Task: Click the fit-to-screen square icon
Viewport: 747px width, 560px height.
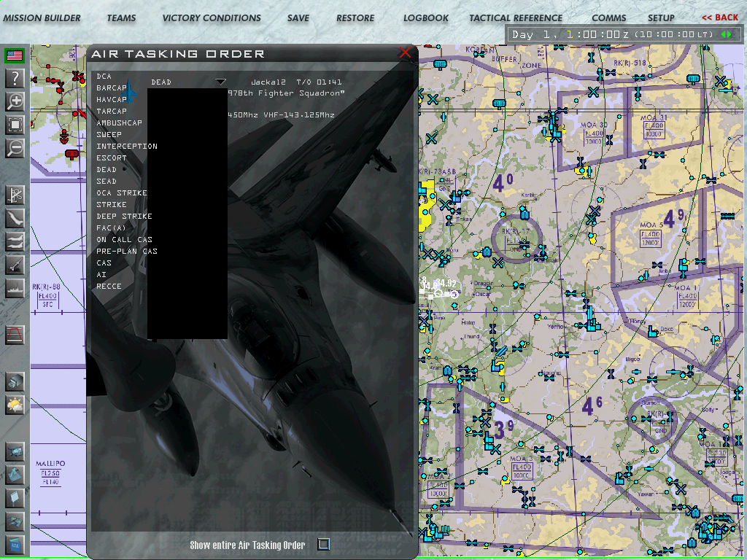Action: pyautogui.click(x=15, y=125)
